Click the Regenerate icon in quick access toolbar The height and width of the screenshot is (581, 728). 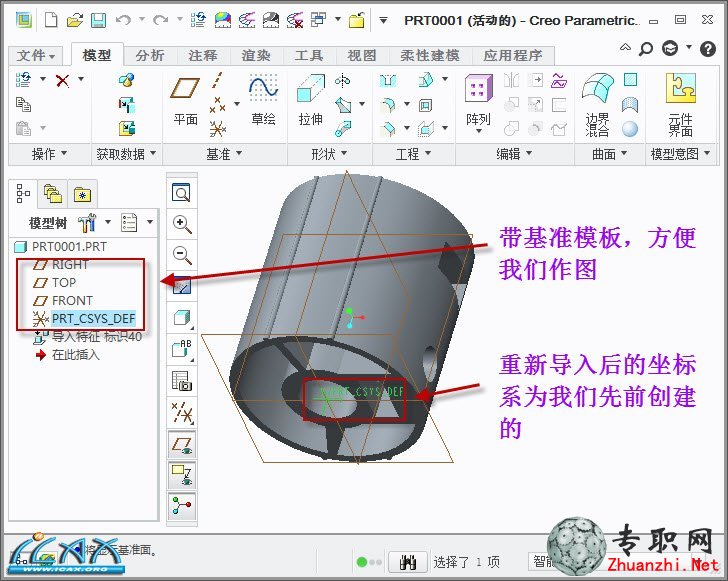198,20
